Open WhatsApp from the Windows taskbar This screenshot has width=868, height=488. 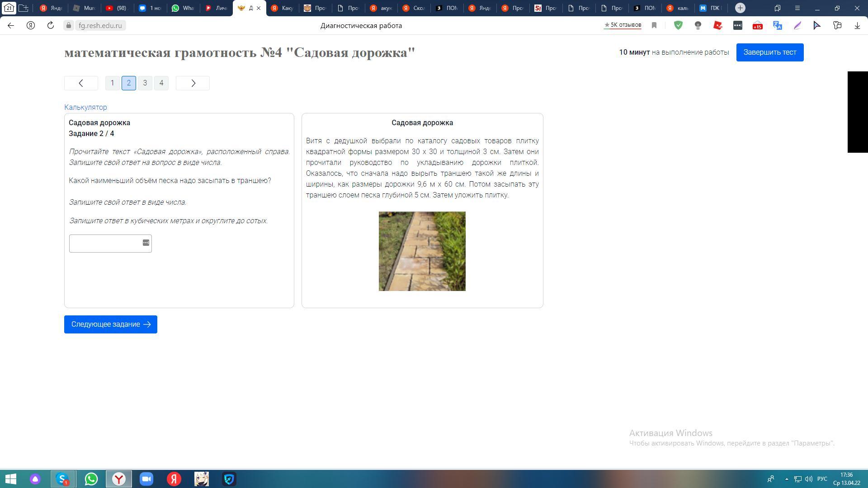pyautogui.click(x=91, y=479)
